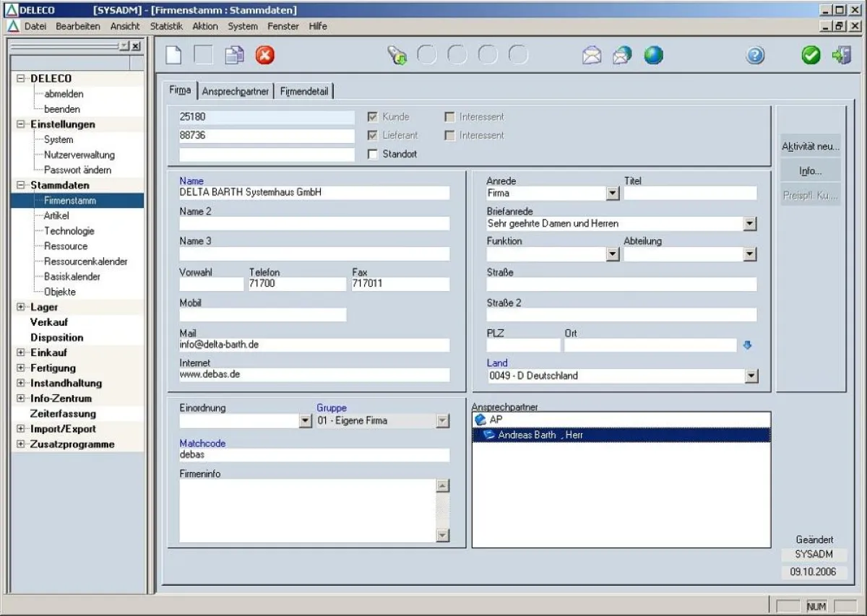
Task: Click the open envelope mail icon
Action: 592,56
